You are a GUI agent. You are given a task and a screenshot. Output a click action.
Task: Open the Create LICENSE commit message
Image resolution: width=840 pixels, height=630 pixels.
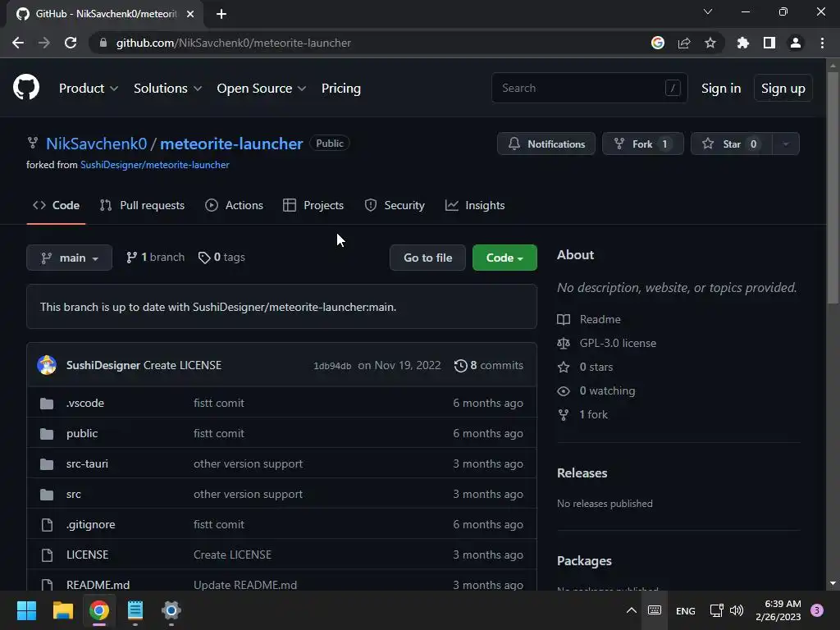coord(183,365)
